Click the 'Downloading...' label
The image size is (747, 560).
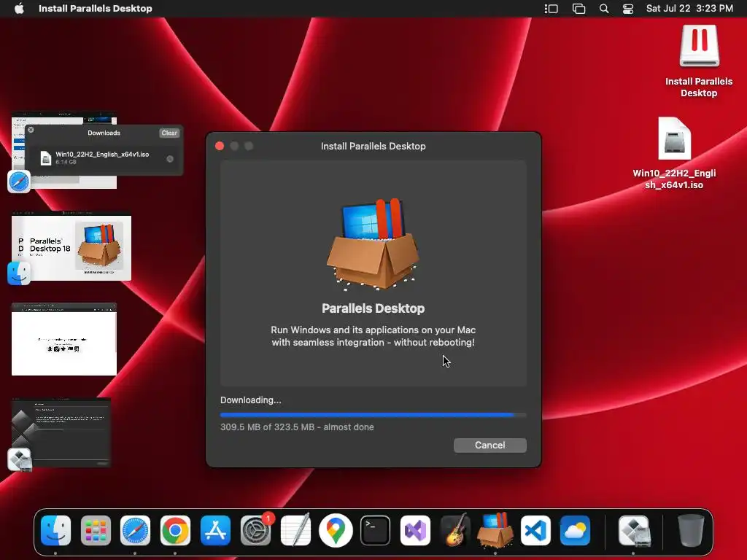point(251,400)
